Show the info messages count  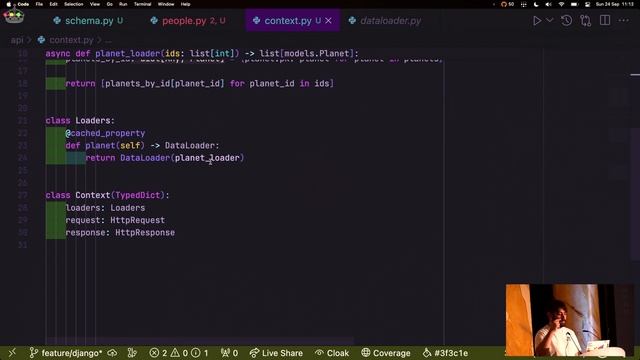[200, 353]
